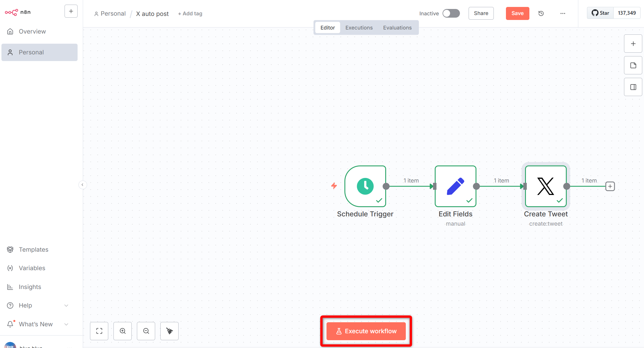Click the What's New bell icon

10,324
